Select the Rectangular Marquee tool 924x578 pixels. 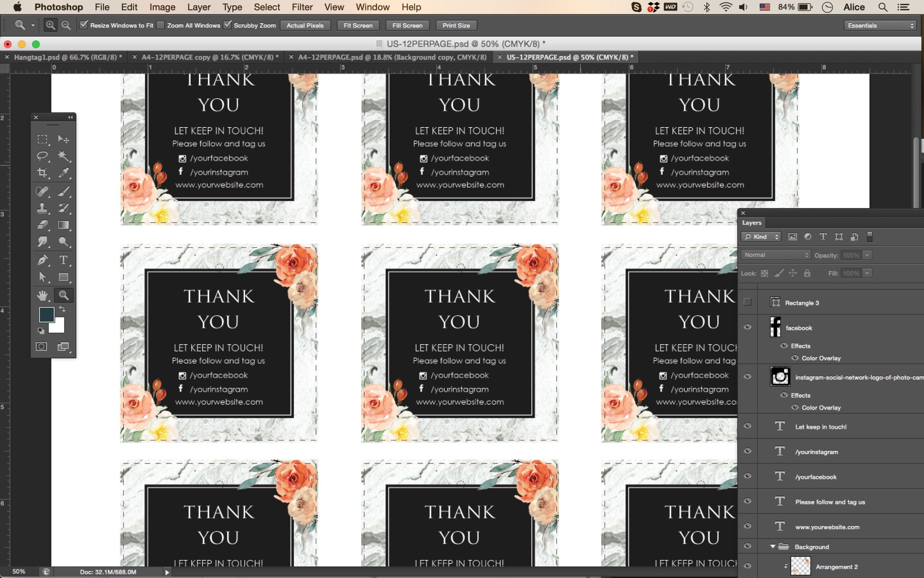[x=42, y=139]
